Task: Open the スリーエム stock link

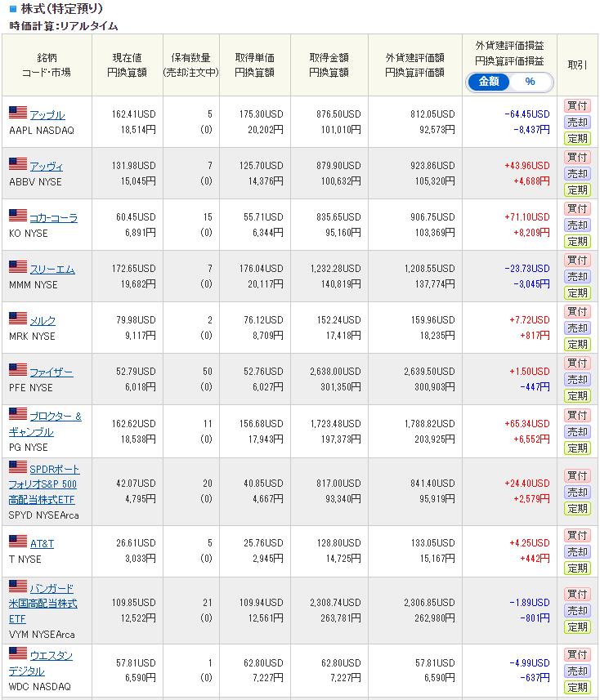Action: point(52,270)
